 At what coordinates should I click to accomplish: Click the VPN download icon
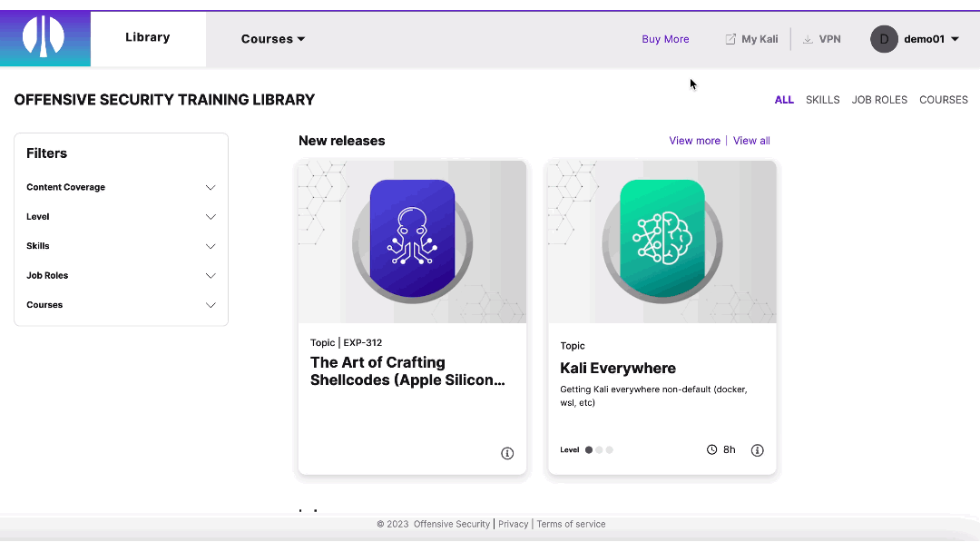point(808,39)
